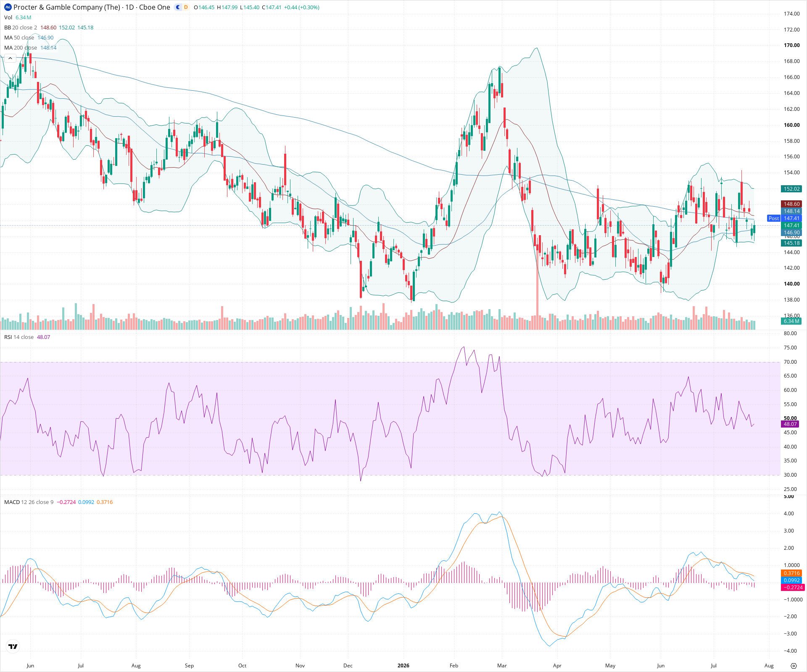Collapse the indicator legend with chevron
The image size is (807, 672).
10,58
